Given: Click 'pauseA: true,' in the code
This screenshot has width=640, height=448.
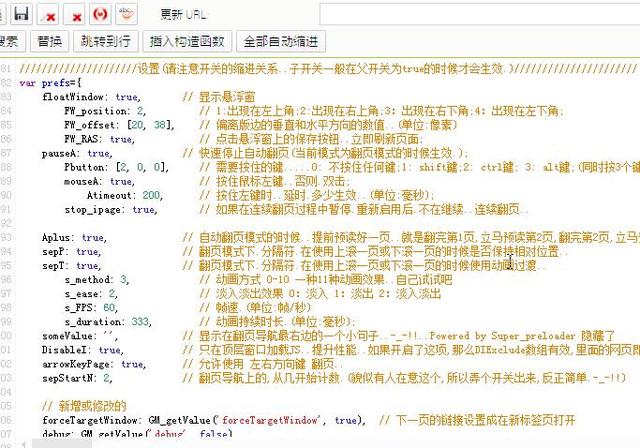Looking at the screenshot, I should point(77,153).
